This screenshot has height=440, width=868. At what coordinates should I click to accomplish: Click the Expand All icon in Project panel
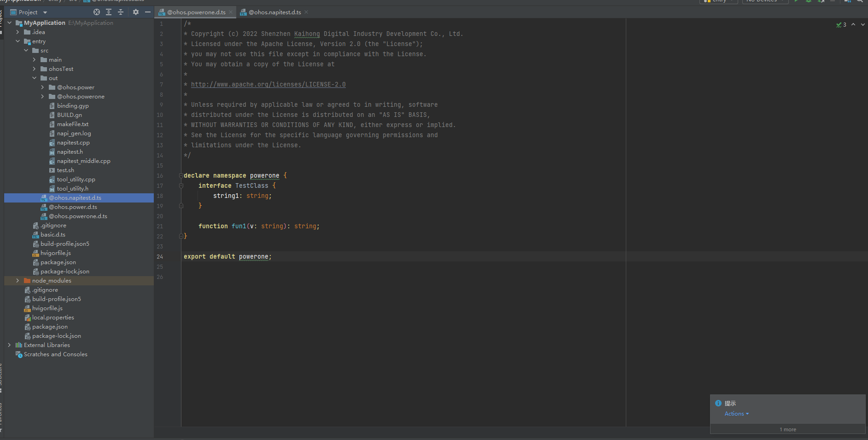tap(109, 12)
